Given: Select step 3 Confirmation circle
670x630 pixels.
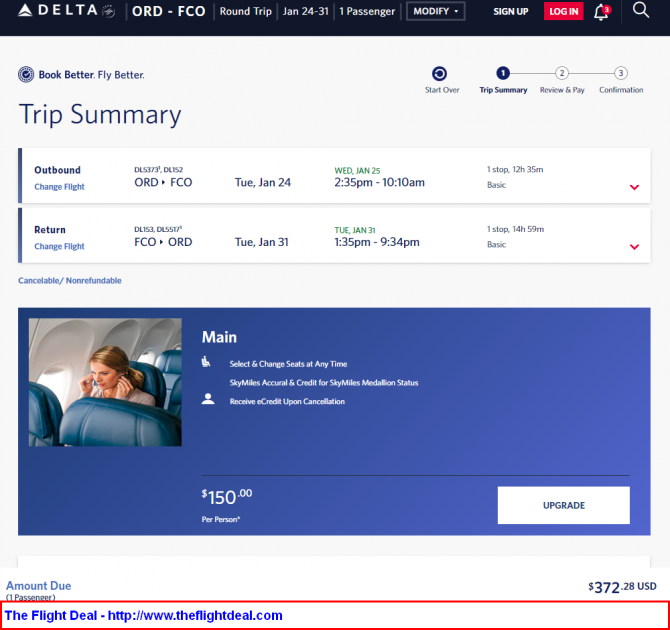Looking at the screenshot, I should pos(621,73).
